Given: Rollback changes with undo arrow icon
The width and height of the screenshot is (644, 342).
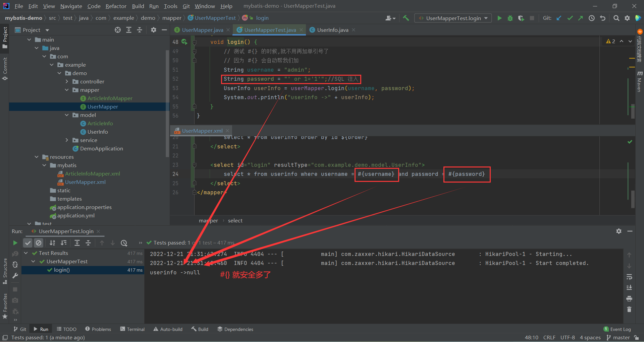Looking at the screenshot, I should click(603, 18).
